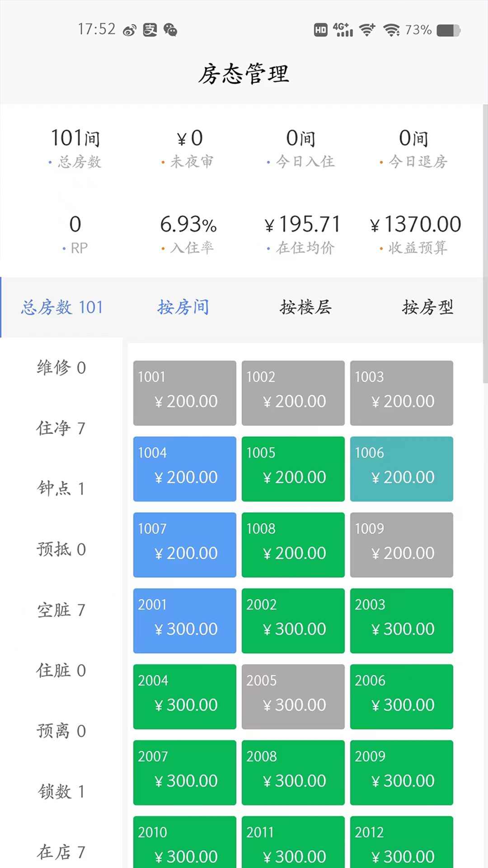Open green room card 2002
The image size is (488, 868).
[x=293, y=621]
